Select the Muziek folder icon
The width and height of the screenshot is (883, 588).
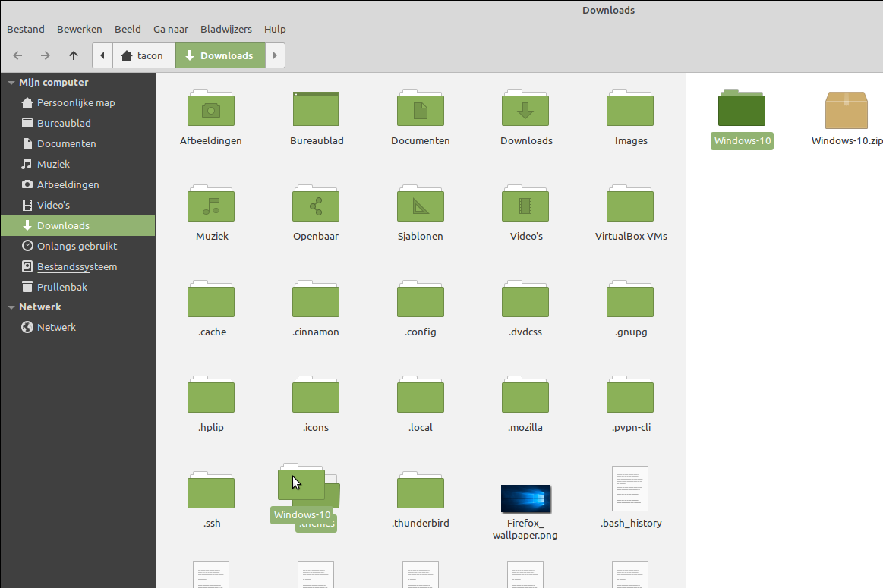(x=211, y=205)
